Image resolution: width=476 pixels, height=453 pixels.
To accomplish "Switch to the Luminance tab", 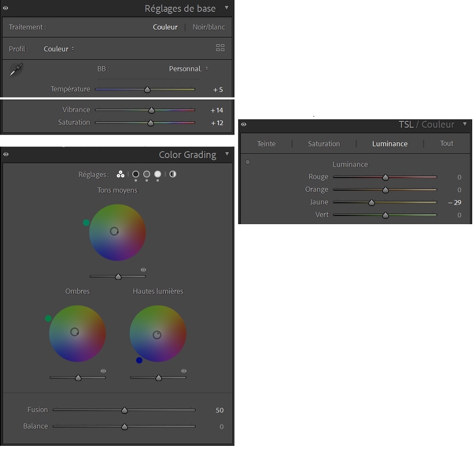I will click(390, 144).
